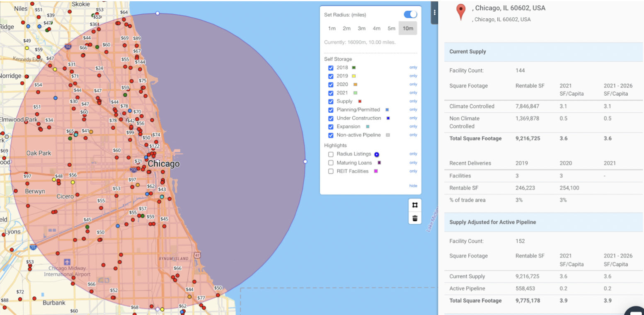Click the Interstate 55 highway shield
The height and width of the screenshot is (315, 644).
(33, 247)
